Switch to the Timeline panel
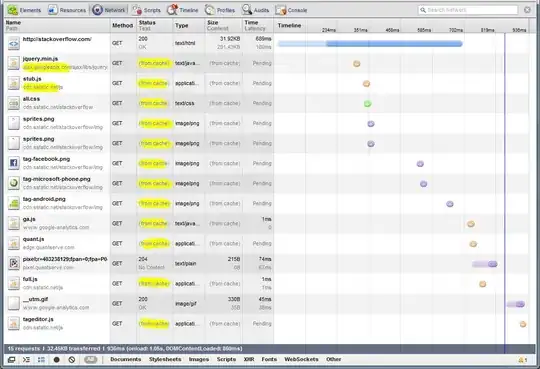 click(183, 10)
